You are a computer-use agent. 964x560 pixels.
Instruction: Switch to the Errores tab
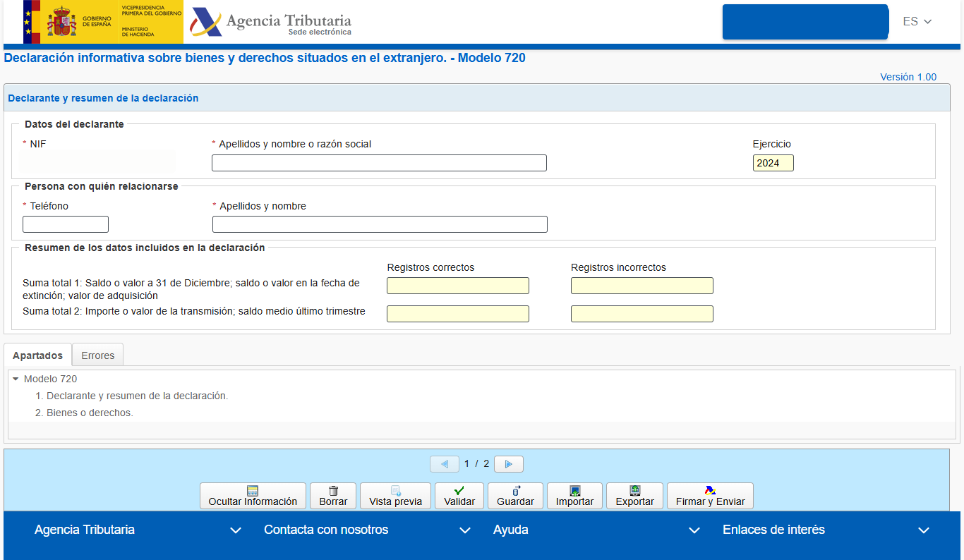click(x=97, y=355)
